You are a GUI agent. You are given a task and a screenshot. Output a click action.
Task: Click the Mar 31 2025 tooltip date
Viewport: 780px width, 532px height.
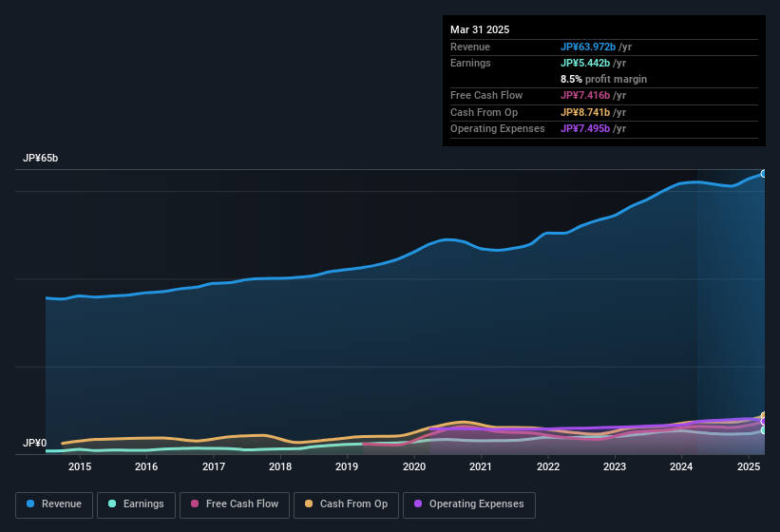480,29
